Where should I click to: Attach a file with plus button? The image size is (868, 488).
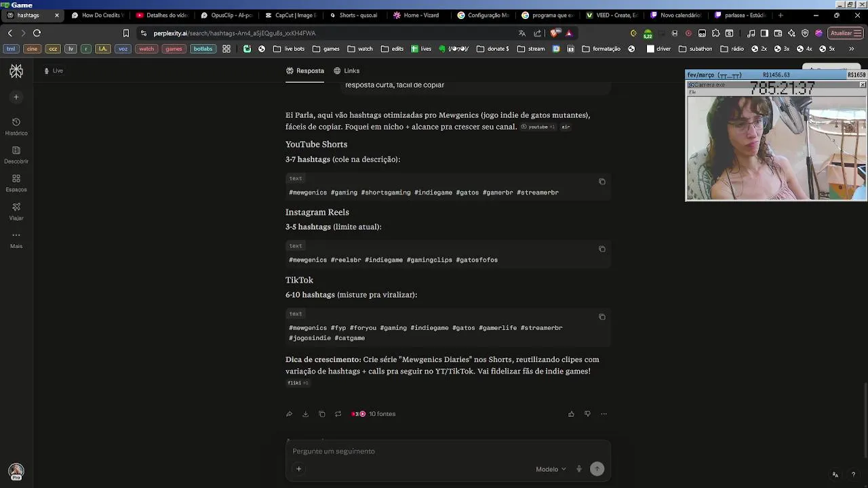click(298, 469)
